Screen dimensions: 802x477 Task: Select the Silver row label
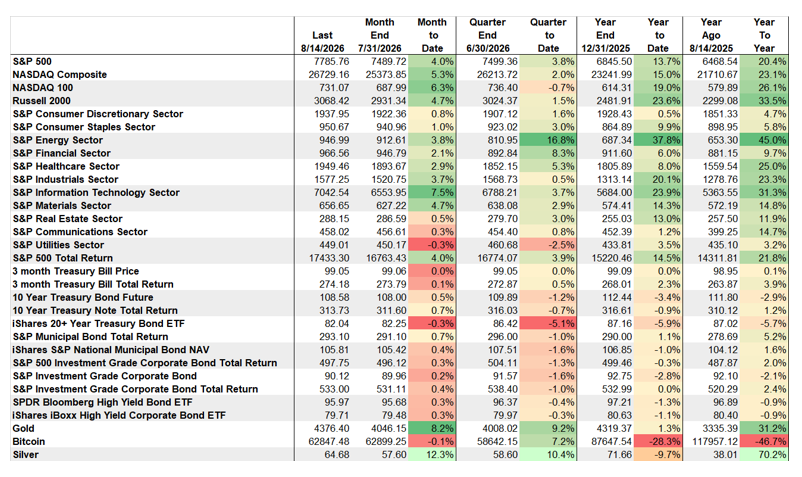point(26,455)
